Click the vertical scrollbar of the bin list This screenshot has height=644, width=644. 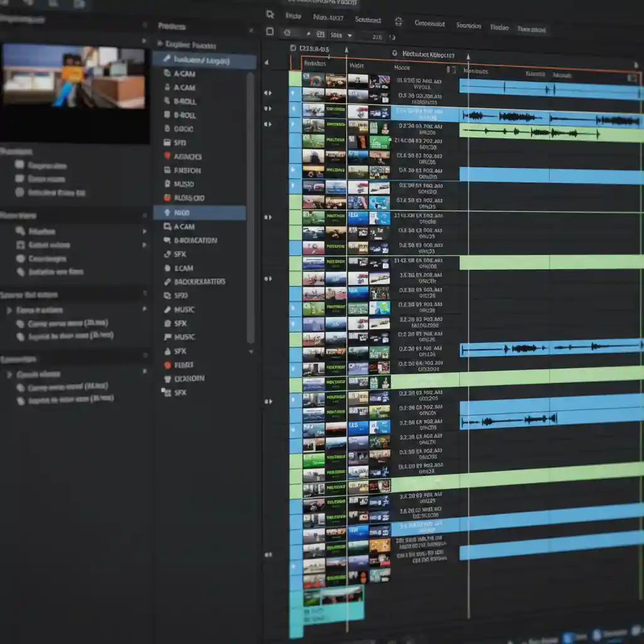coord(250,208)
